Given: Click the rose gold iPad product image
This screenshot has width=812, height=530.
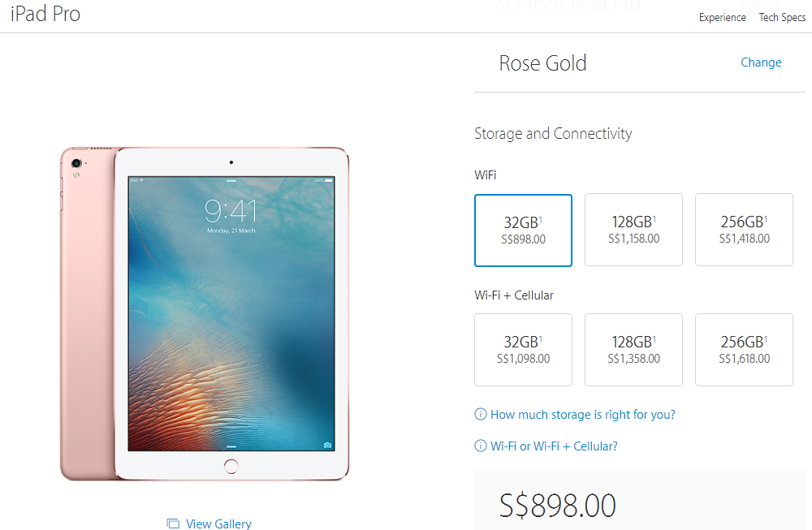Looking at the screenshot, I should click(205, 313).
